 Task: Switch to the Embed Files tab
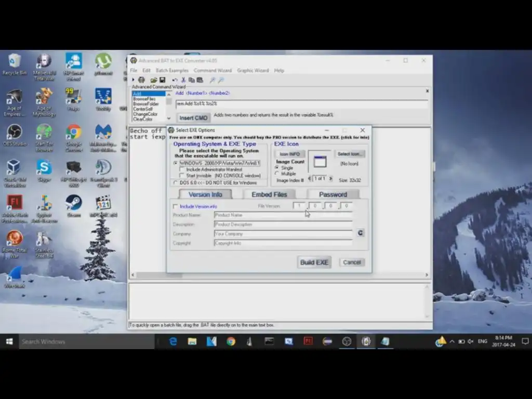click(269, 194)
